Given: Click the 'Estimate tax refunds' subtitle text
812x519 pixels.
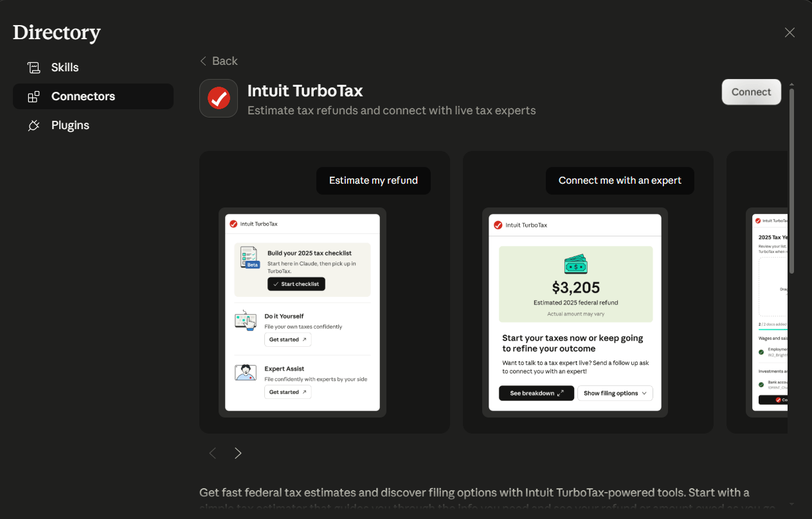Looking at the screenshot, I should click(392, 110).
